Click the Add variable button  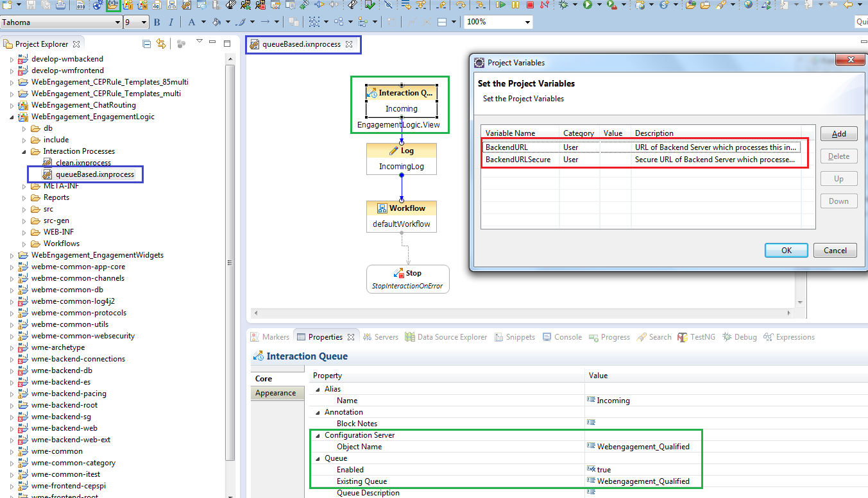(838, 134)
